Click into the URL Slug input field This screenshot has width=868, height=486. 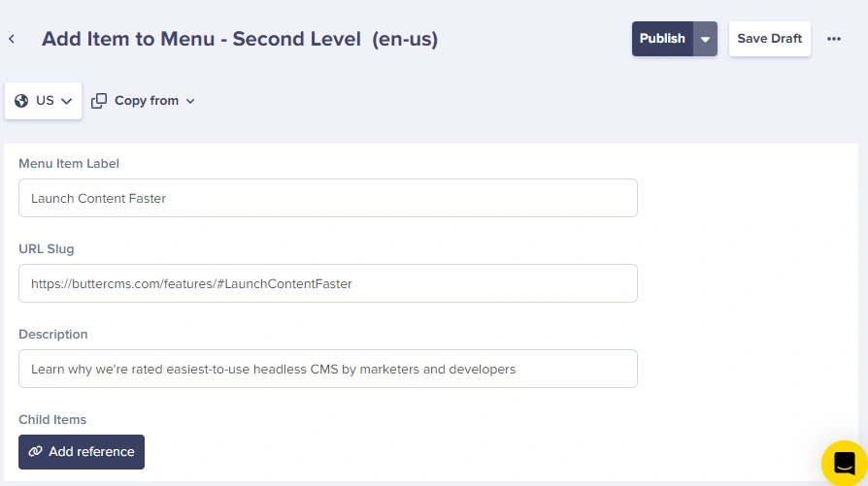pyautogui.click(x=327, y=283)
